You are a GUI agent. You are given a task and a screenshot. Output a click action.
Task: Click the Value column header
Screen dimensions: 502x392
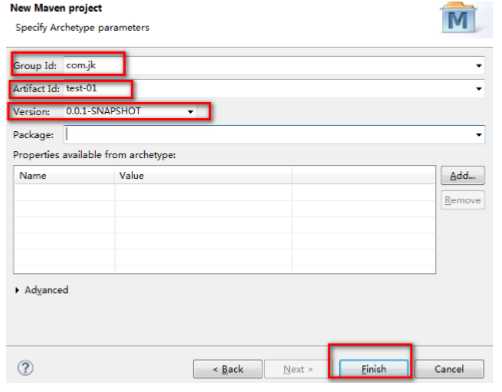point(203,176)
